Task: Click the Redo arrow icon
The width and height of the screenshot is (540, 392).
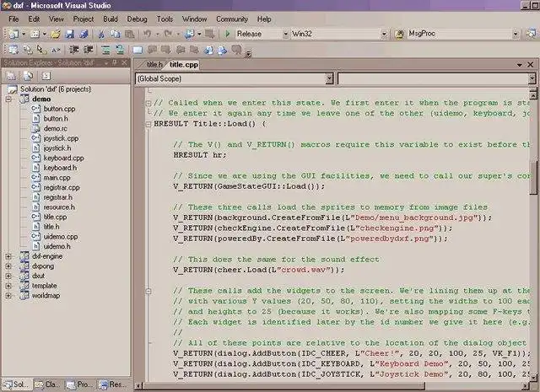Action: (x=168, y=34)
